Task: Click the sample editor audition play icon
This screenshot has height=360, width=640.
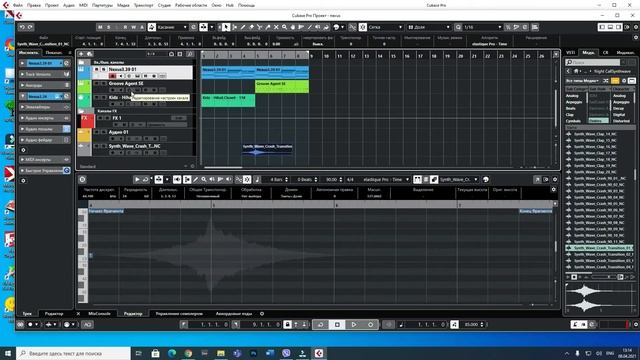Action: (137, 180)
